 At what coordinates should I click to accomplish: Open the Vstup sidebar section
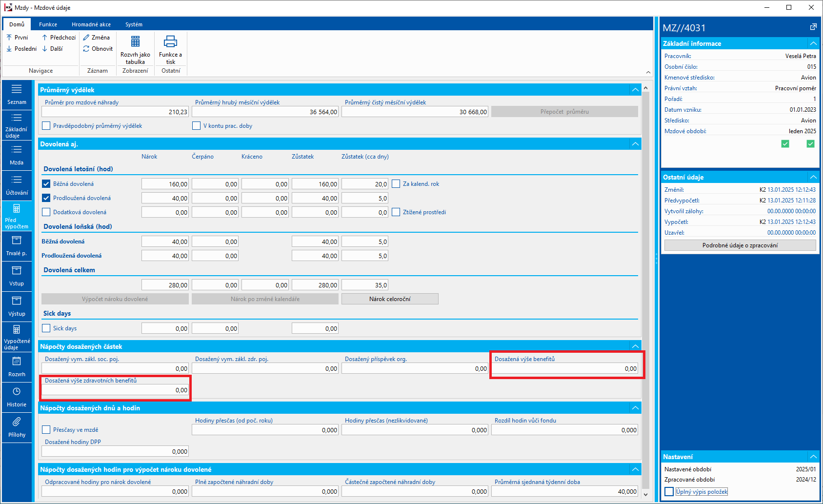click(17, 276)
